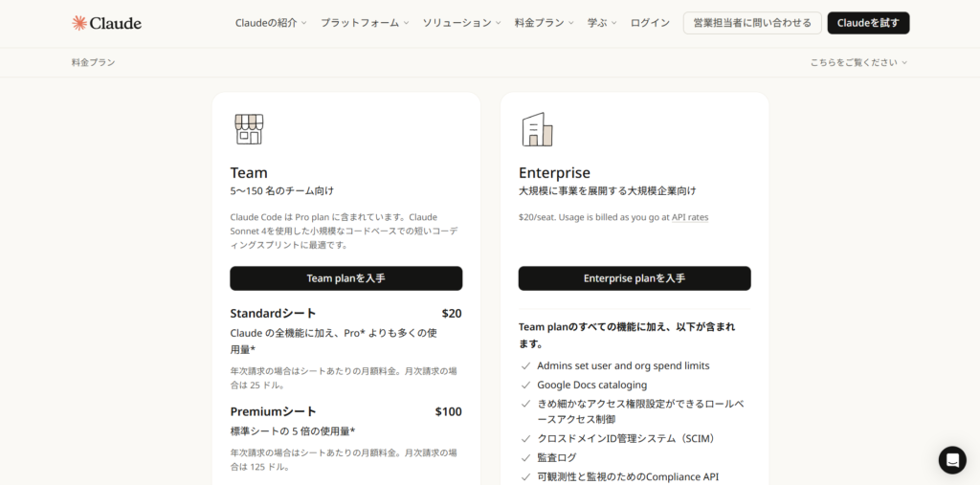Click the Claude logo in header

[x=106, y=23]
